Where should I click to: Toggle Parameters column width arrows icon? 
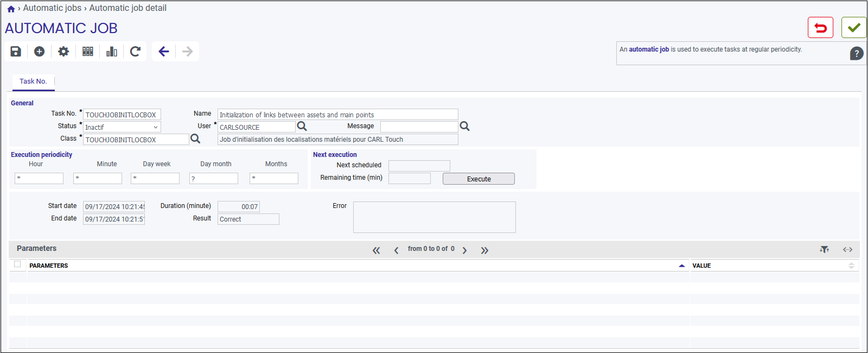point(847,249)
